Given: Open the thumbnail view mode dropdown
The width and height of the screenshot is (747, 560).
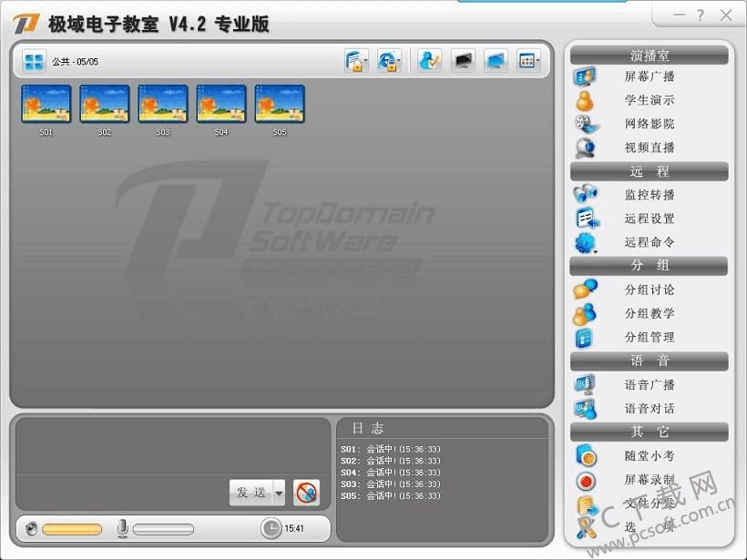Looking at the screenshot, I should click(528, 61).
